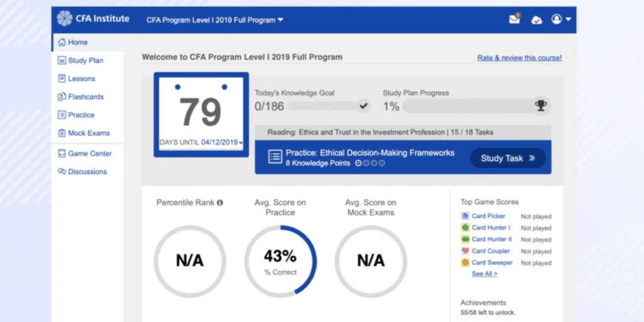The image size is (644, 322).
Task: Open the Card Picker game link
Action: [488, 216]
